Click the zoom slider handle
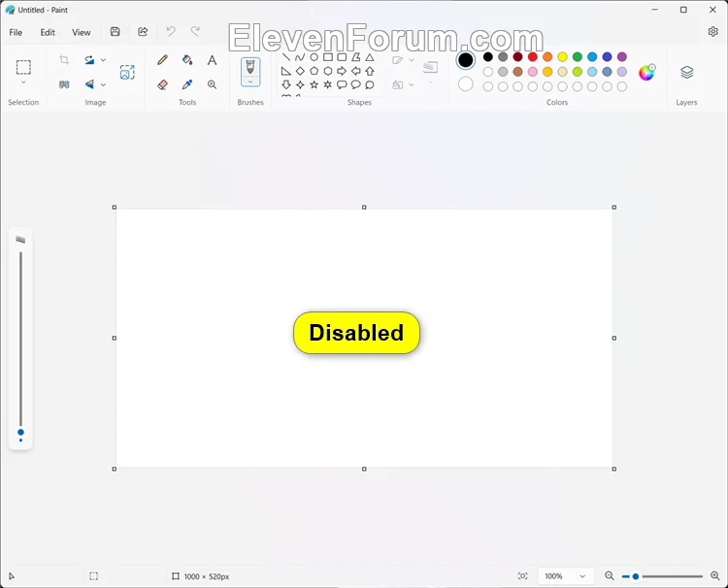The width and height of the screenshot is (728, 588). coord(636,576)
